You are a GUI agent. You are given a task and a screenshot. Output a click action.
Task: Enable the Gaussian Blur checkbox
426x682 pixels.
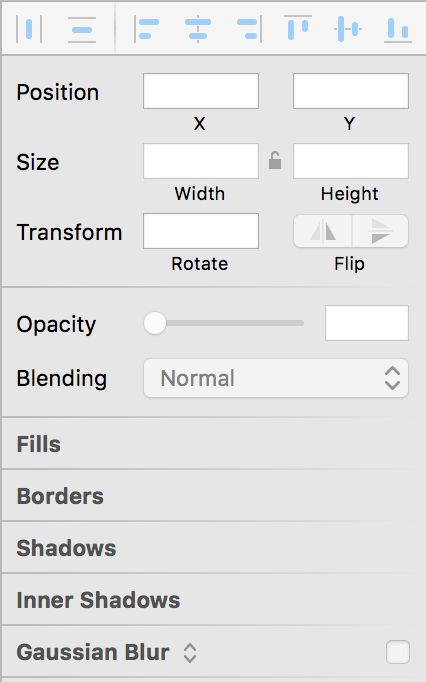tap(398, 652)
